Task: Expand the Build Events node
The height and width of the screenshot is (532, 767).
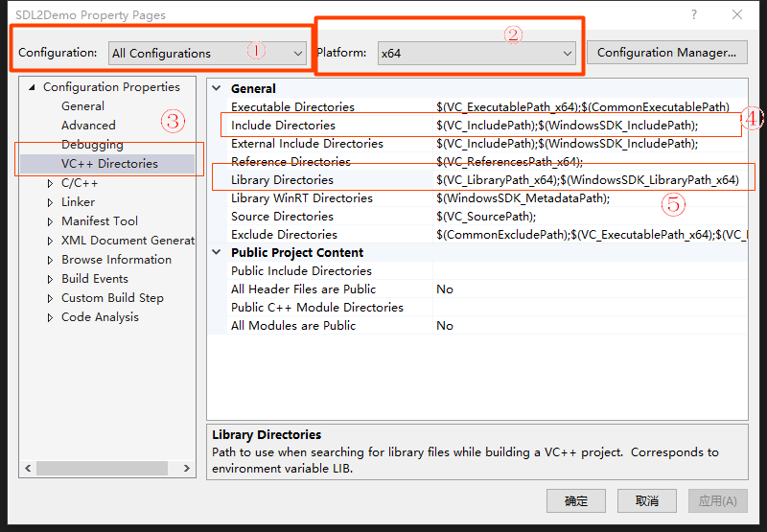Action: [50, 279]
